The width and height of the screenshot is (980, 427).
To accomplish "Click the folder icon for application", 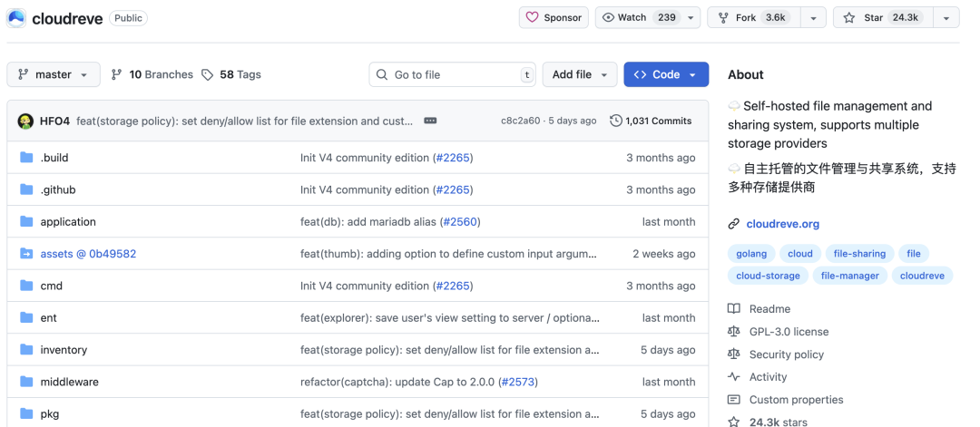I will tap(26, 221).
